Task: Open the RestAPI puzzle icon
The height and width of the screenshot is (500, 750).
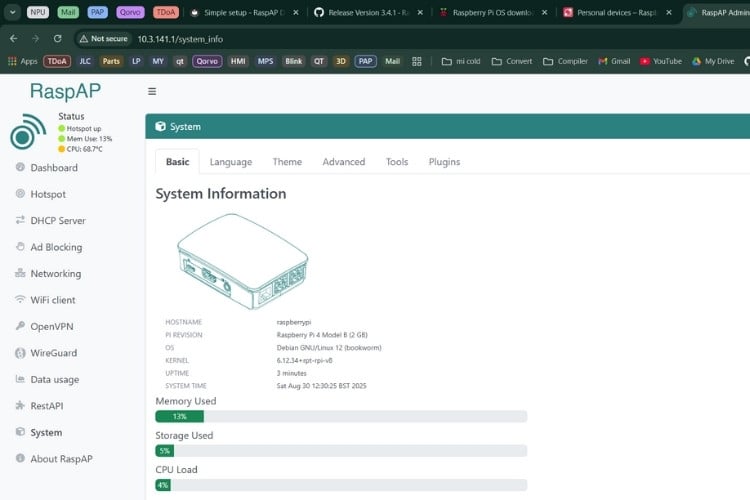Action: (x=20, y=405)
